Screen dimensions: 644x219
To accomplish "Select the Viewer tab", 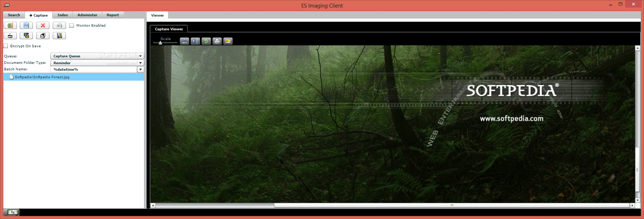I will point(157,15).
